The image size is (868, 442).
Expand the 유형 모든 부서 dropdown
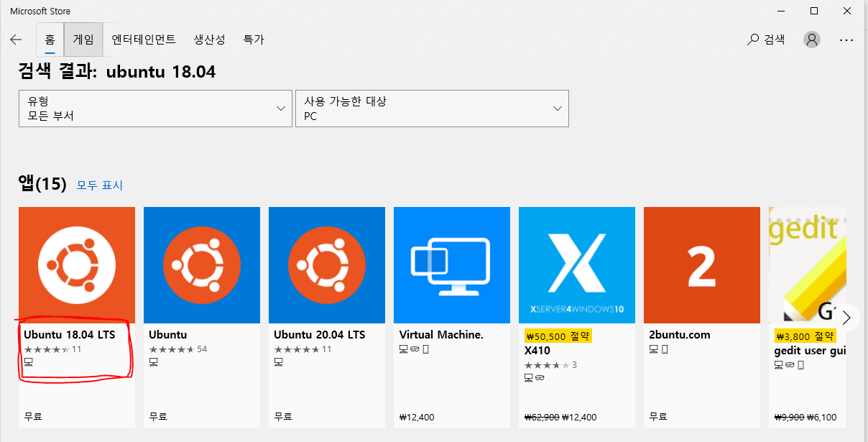(x=155, y=109)
